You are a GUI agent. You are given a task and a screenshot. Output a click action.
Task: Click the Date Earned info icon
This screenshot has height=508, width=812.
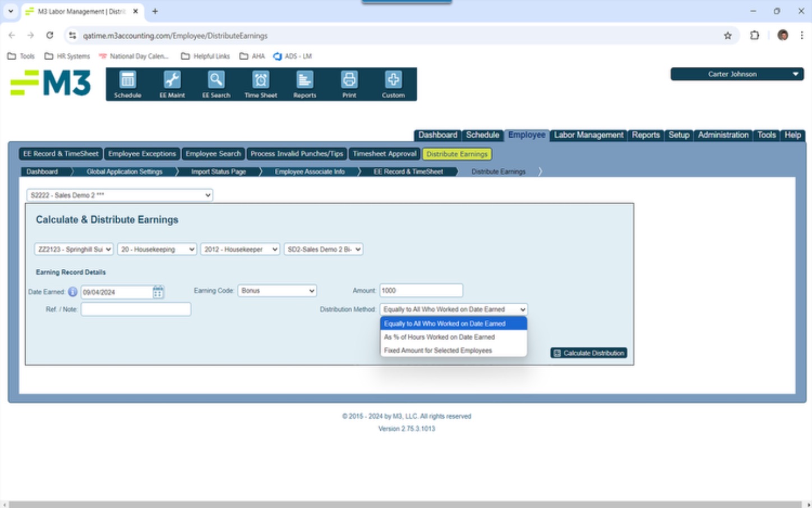[73, 292]
